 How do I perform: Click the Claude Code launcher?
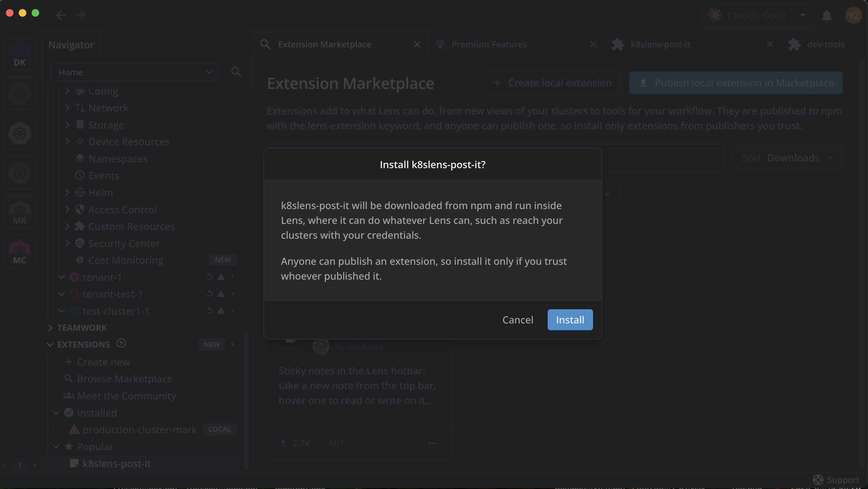747,15
